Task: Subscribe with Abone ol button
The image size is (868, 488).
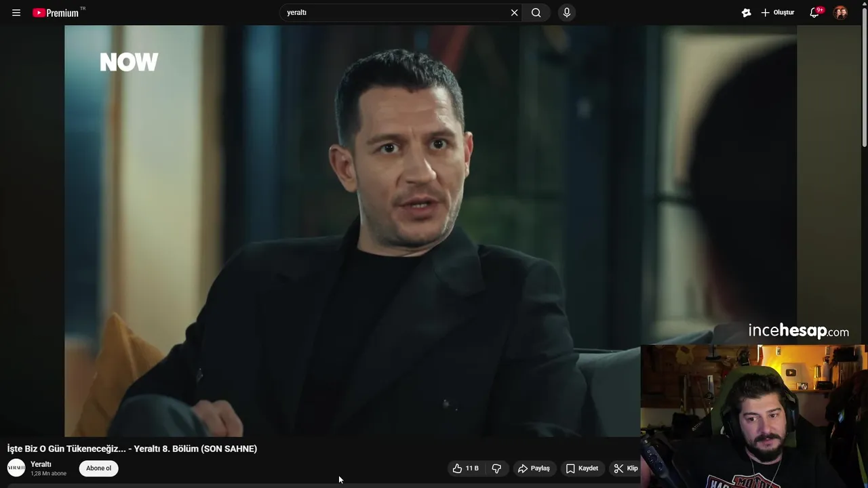Action: 98,468
